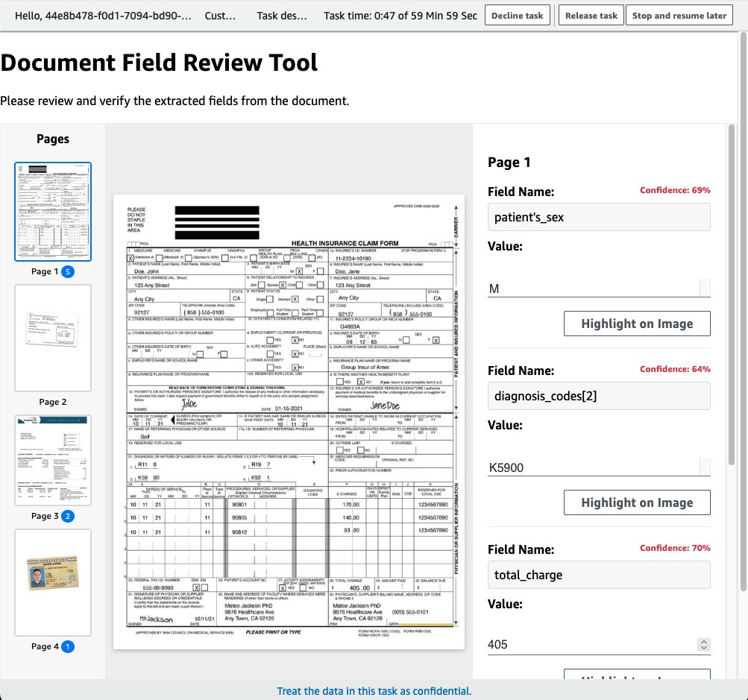Click the 'Confidence: 69%' label
748x700 pixels.
[x=675, y=190]
